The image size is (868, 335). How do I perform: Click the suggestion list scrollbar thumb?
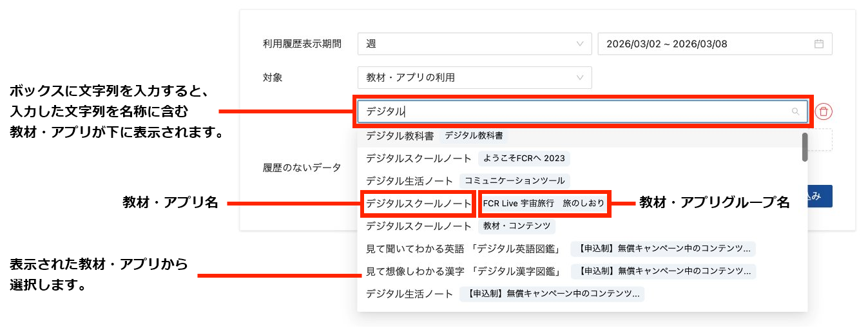pyautogui.click(x=804, y=147)
